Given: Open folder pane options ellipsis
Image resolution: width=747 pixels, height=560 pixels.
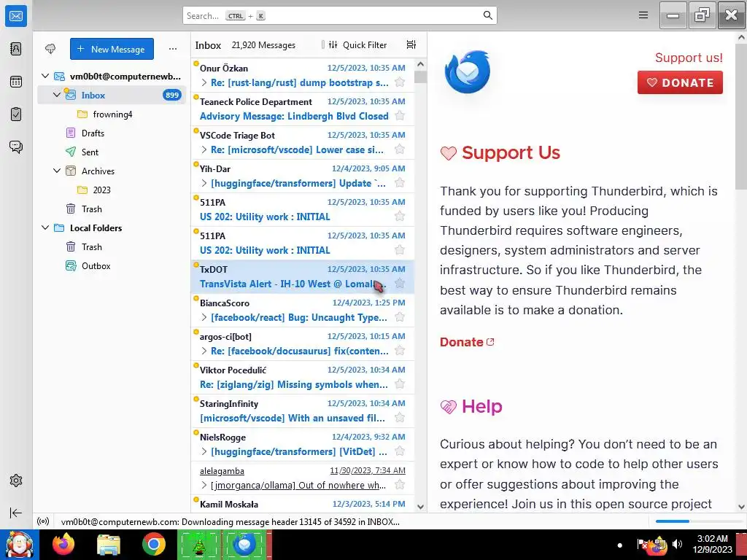Looking at the screenshot, I should (173, 49).
